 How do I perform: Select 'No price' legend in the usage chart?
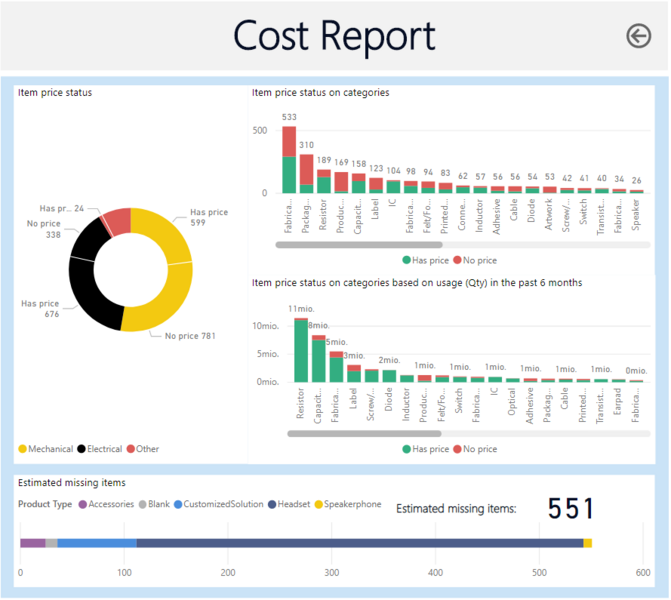476,449
